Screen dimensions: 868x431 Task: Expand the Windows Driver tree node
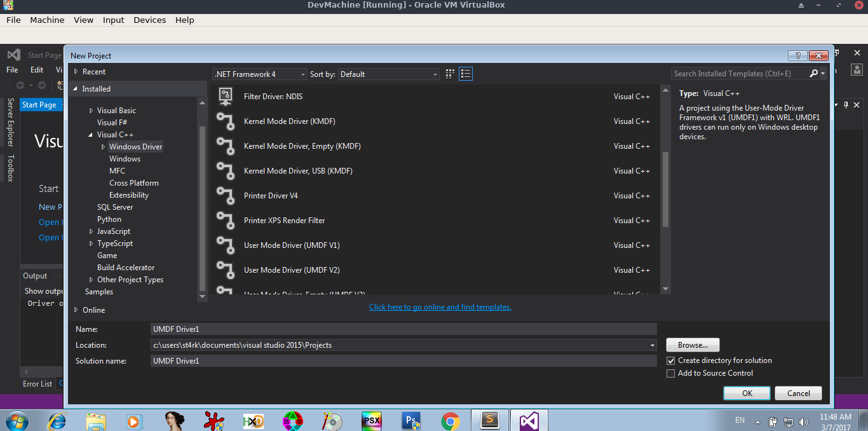[x=104, y=147]
